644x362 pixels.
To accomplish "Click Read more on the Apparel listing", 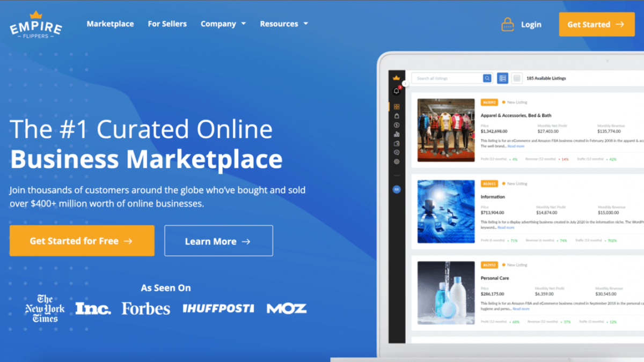I will click(516, 146).
